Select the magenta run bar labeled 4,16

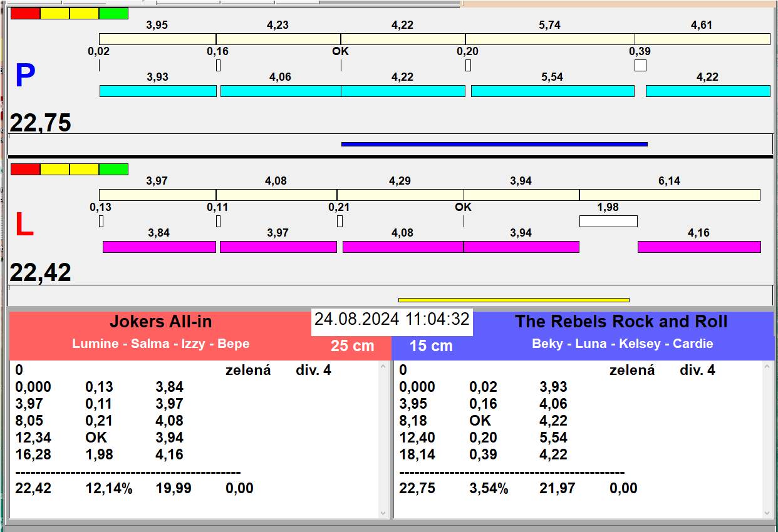click(699, 247)
